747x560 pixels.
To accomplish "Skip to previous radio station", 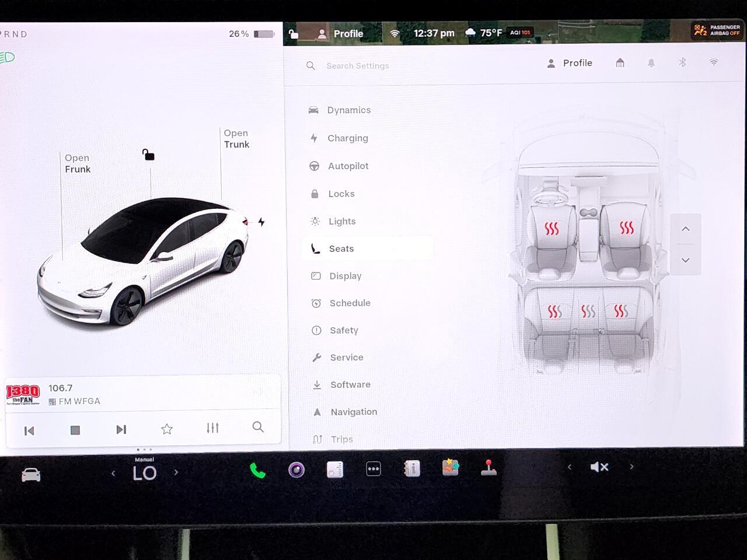I will click(29, 430).
